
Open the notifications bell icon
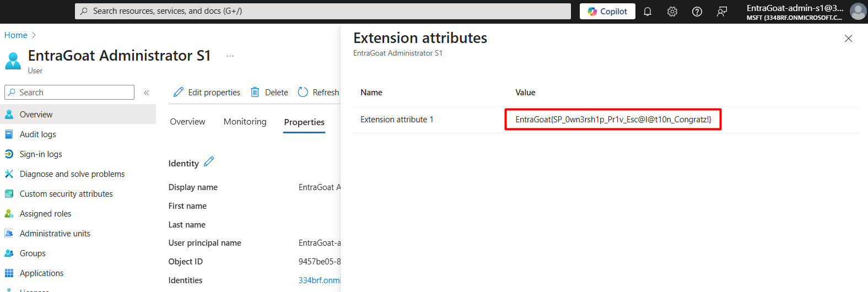point(648,12)
